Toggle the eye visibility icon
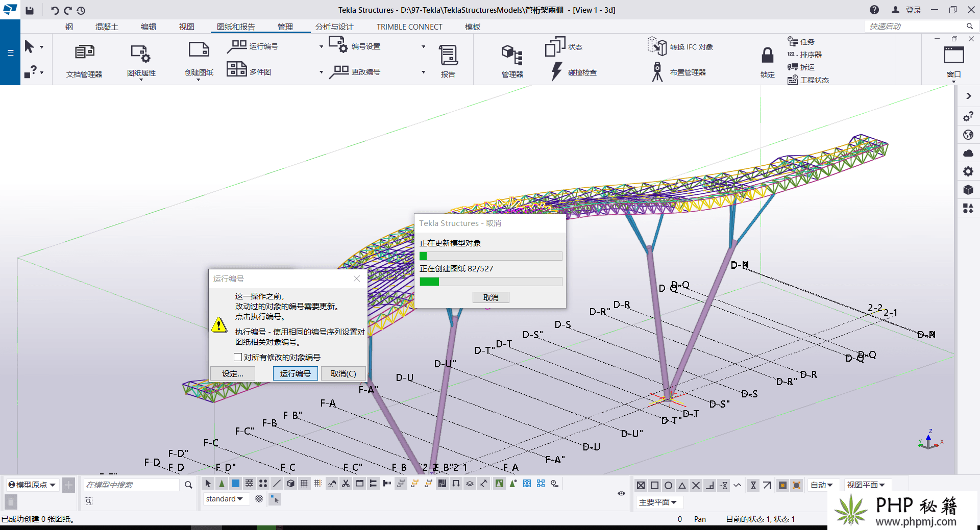 [x=621, y=493]
